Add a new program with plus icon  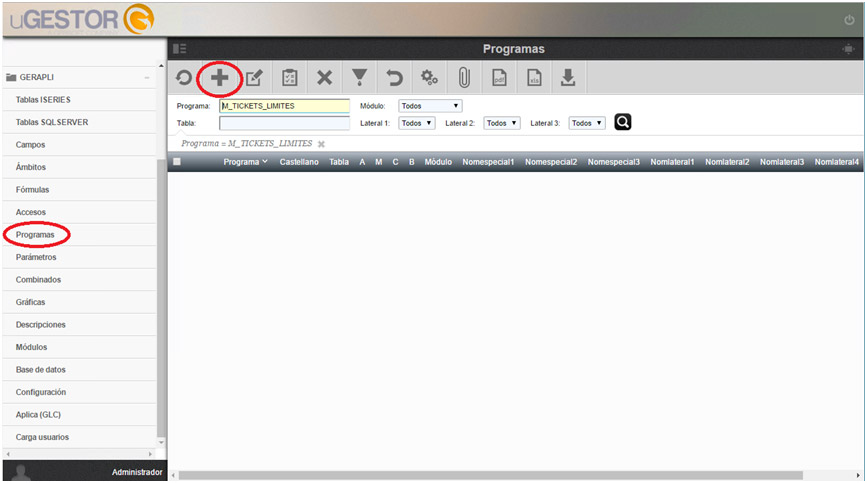click(220, 78)
